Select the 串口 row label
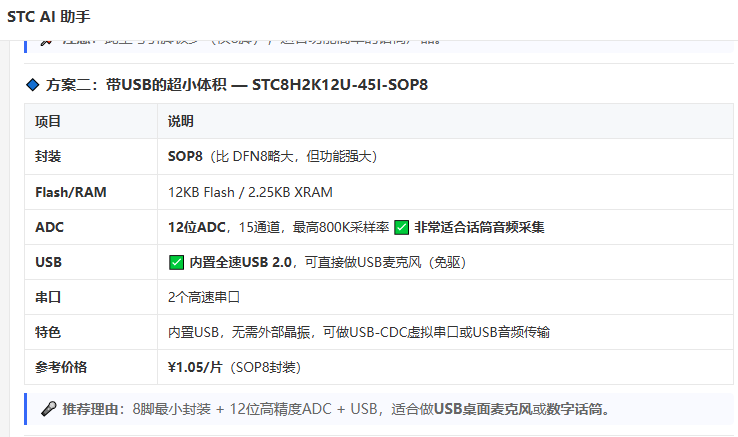Image resolution: width=738 pixels, height=437 pixels. 48,297
